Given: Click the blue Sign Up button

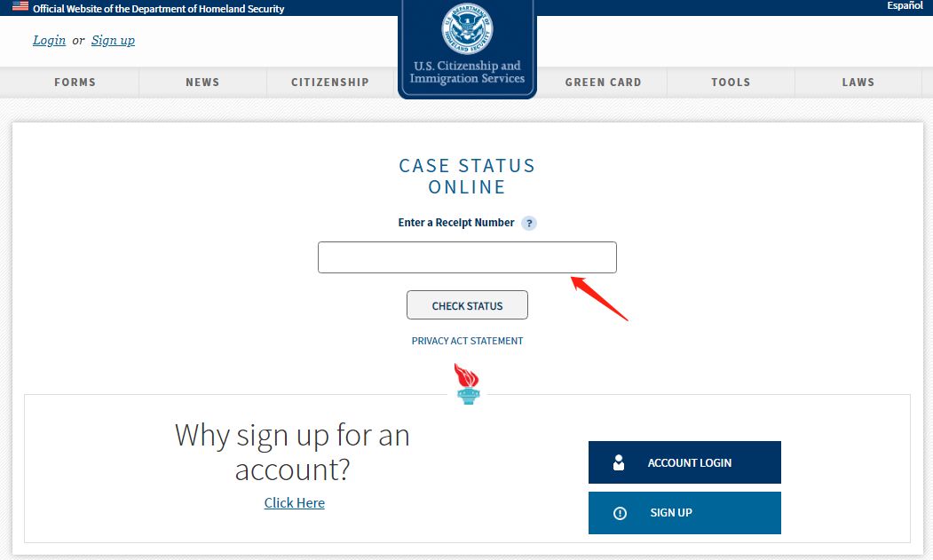Looking at the screenshot, I should (x=684, y=513).
